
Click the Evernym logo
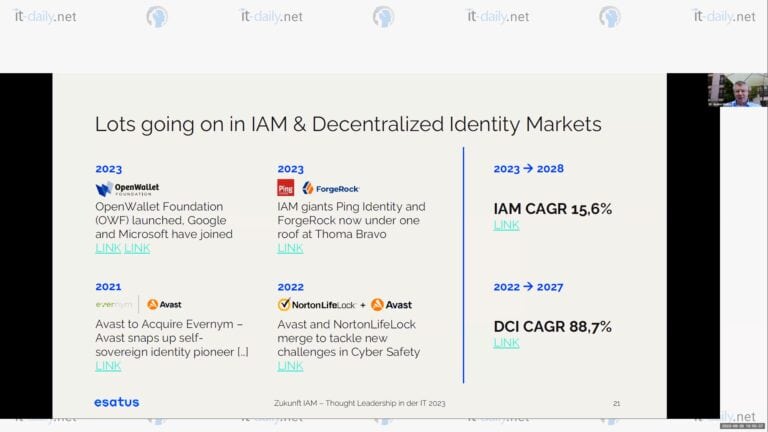point(114,305)
